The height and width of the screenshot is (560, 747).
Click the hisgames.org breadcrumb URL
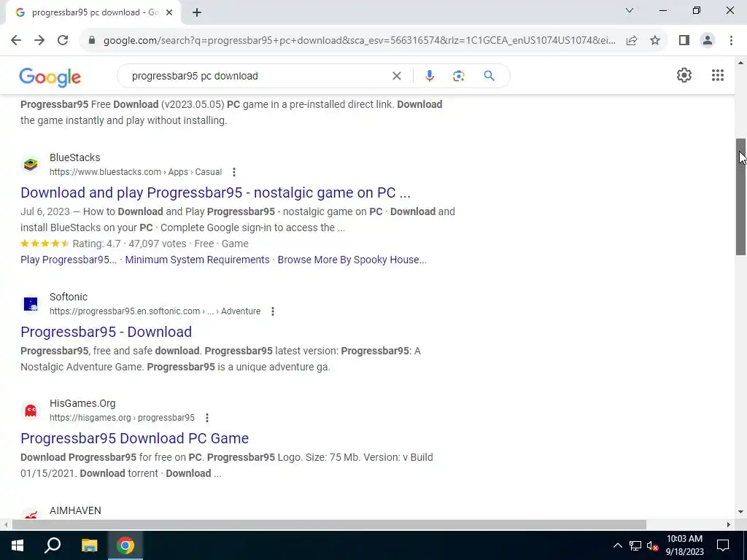(x=122, y=418)
